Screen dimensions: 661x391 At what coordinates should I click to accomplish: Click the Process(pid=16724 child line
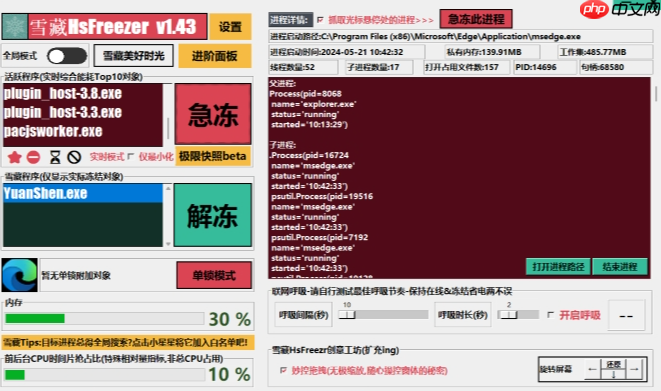tap(310, 155)
